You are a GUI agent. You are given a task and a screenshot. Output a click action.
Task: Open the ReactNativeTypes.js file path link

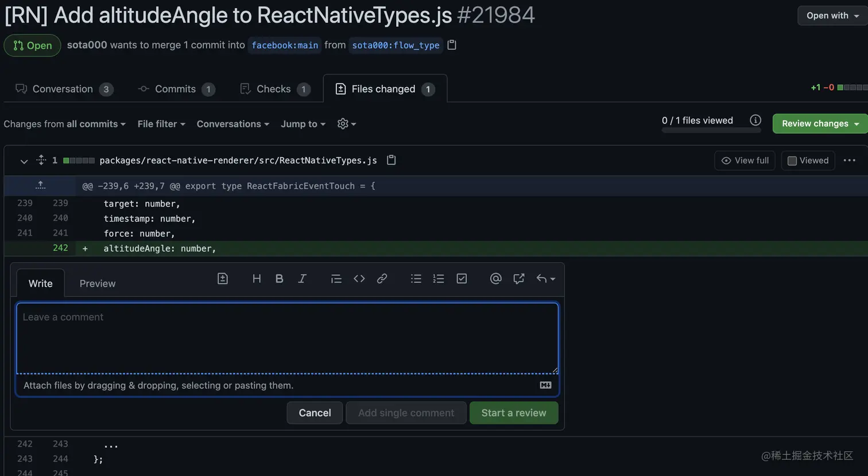point(238,161)
